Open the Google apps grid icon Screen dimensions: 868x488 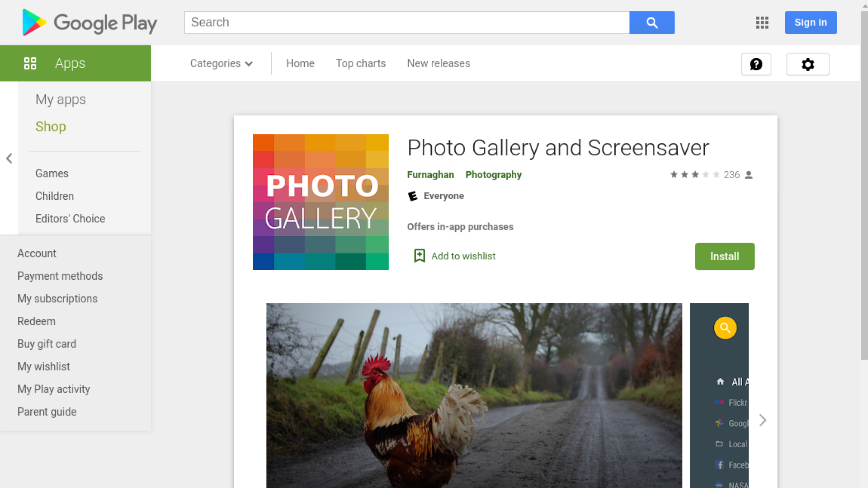762,23
